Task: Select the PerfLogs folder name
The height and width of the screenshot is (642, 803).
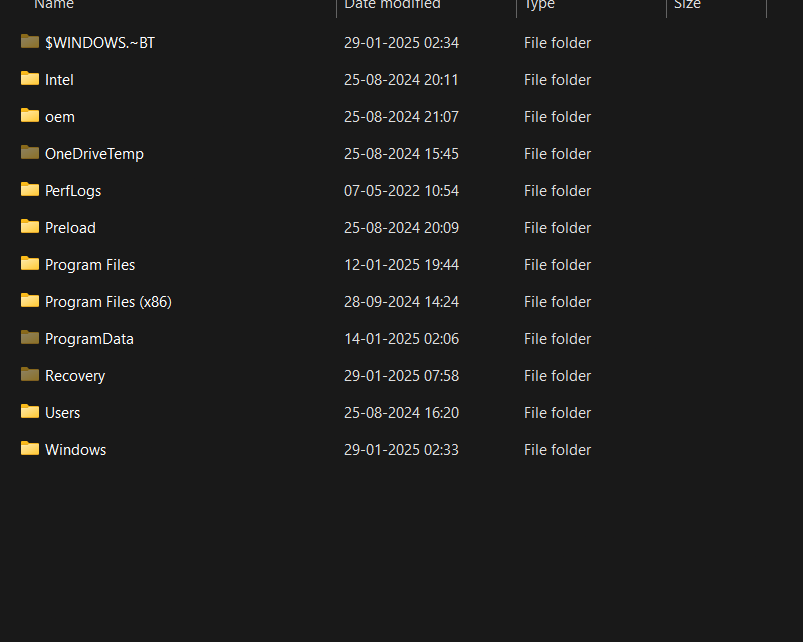Action: [x=73, y=191]
